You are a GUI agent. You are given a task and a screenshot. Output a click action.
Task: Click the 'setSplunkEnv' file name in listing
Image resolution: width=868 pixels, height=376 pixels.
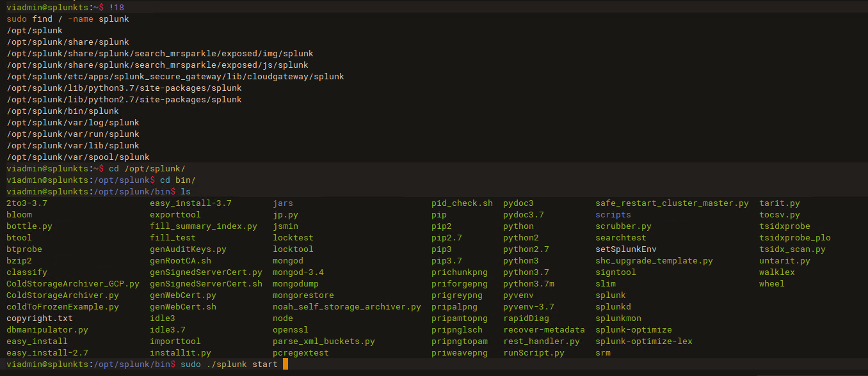625,249
